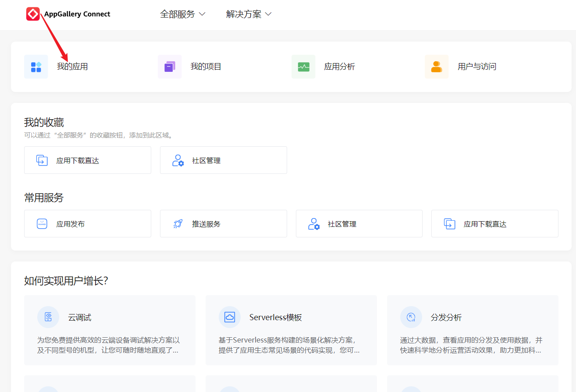Click the 如何实现用户增长? heading
The width and height of the screenshot is (576, 392).
pos(66,281)
